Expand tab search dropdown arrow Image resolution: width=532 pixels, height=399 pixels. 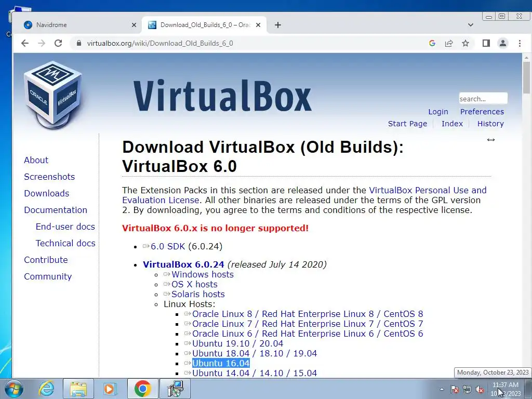pyautogui.click(x=471, y=25)
